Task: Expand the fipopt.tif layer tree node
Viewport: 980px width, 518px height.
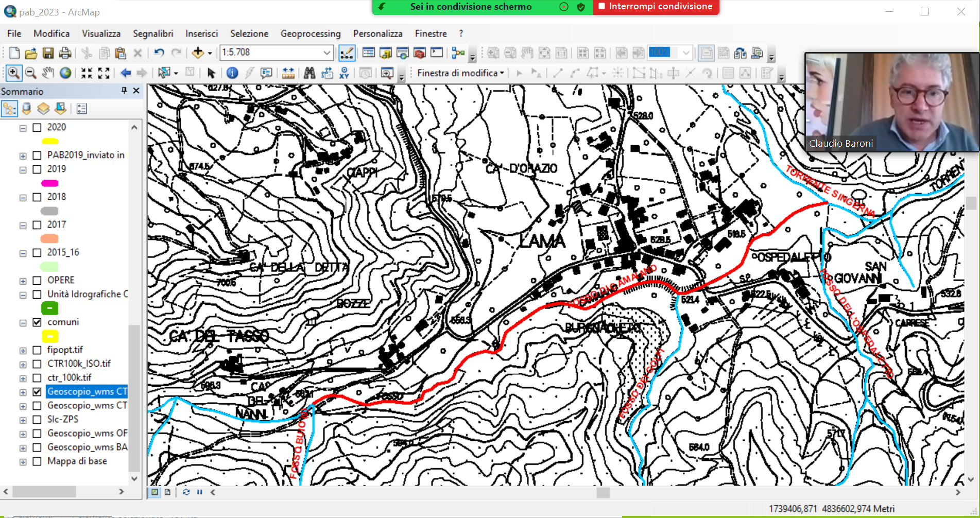Action: pos(23,351)
